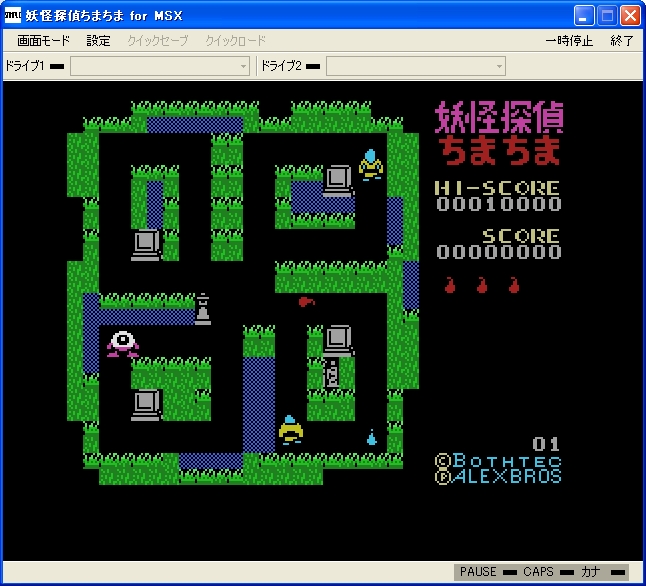This screenshot has width=646, height=586.
Task: Click the tombstone above the Jizo statue
Action: pos(339,341)
